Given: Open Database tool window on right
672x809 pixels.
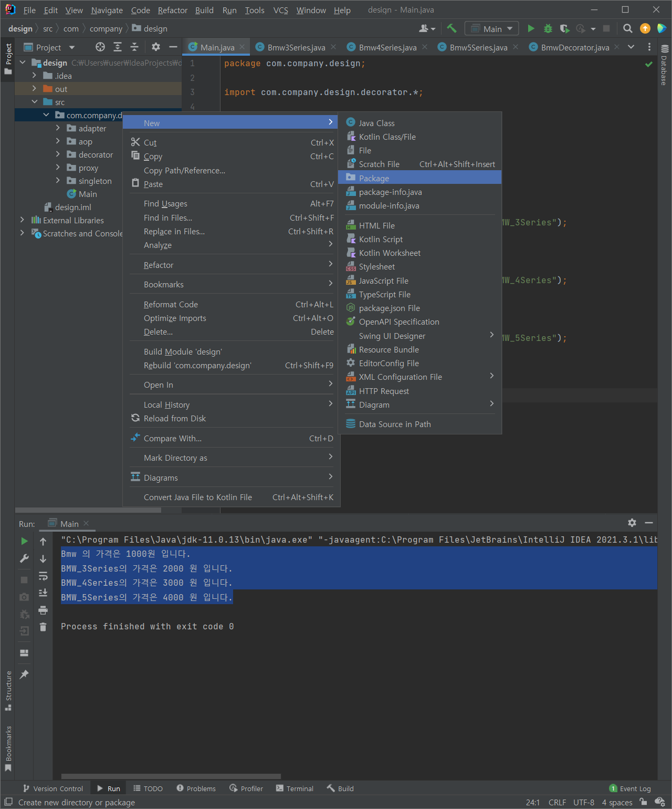Looking at the screenshot, I should point(665,65).
